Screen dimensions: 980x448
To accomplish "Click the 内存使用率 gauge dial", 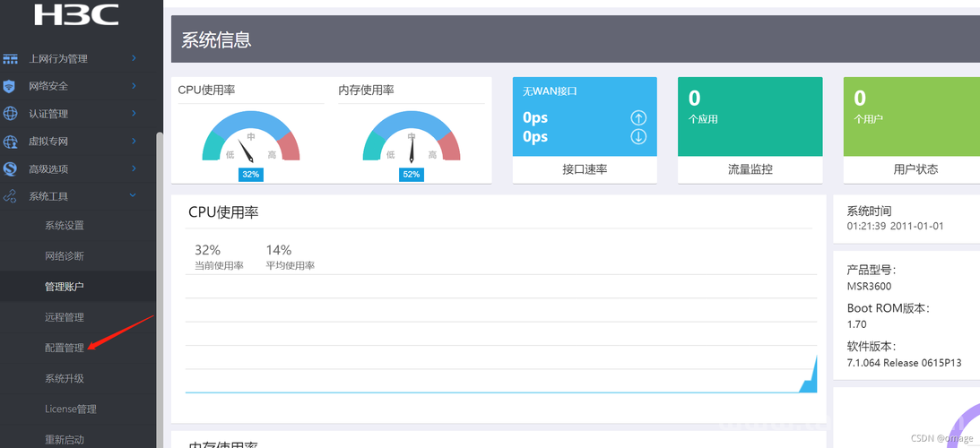I will (x=412, y=137).
